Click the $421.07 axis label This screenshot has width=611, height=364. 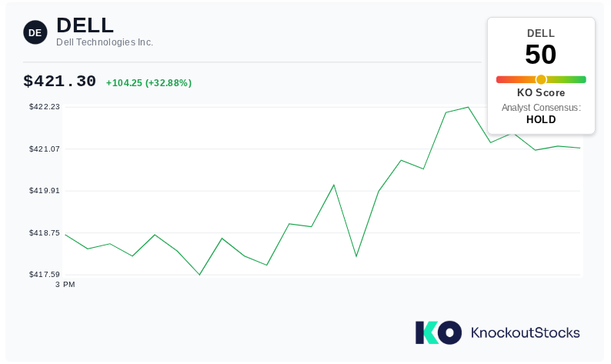point(45,149)
